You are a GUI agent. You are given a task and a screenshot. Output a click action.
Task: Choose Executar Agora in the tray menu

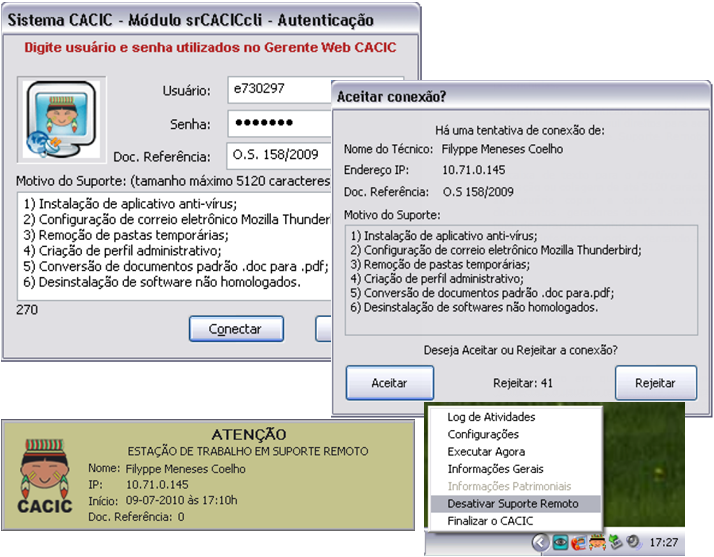[515, 451]
